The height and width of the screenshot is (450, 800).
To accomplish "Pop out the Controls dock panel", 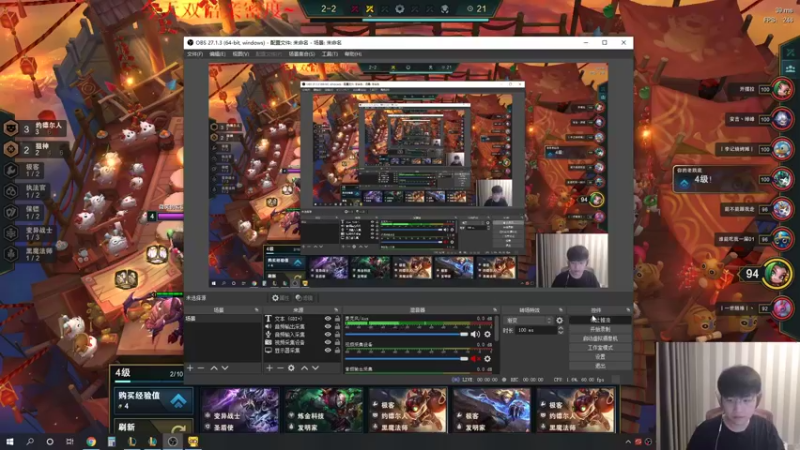I will point(628,310).
